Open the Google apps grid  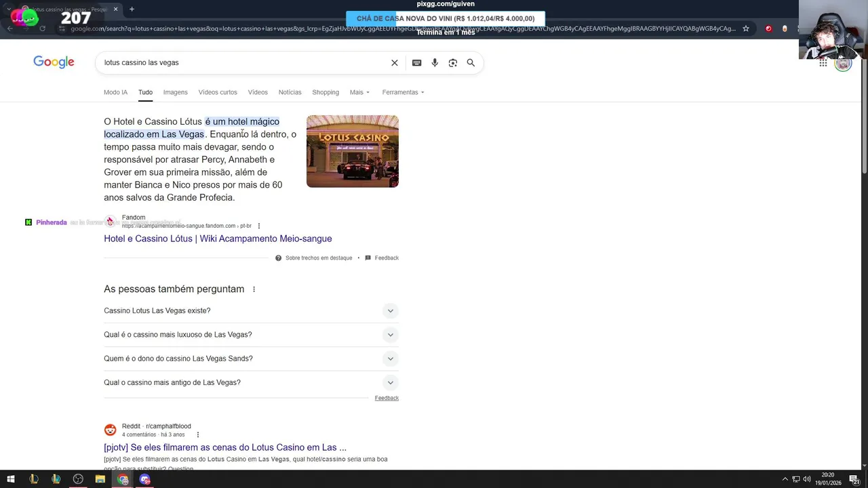tap(823, 63)
